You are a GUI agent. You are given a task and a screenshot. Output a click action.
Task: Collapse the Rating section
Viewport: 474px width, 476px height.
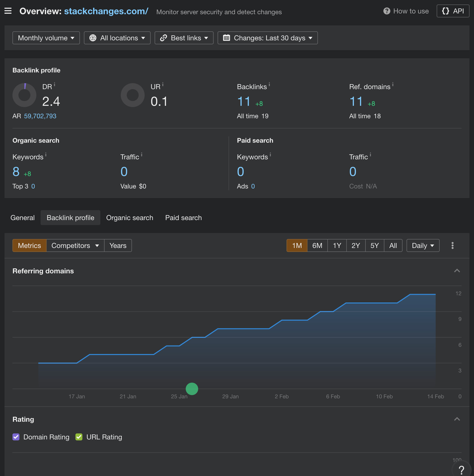(x=457, y=419)
